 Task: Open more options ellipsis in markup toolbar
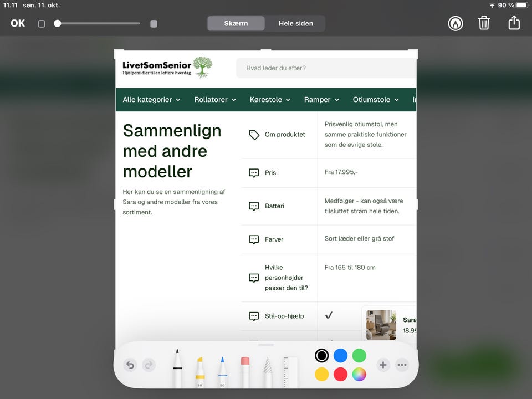pyautogui.click(x=402, y=365)
